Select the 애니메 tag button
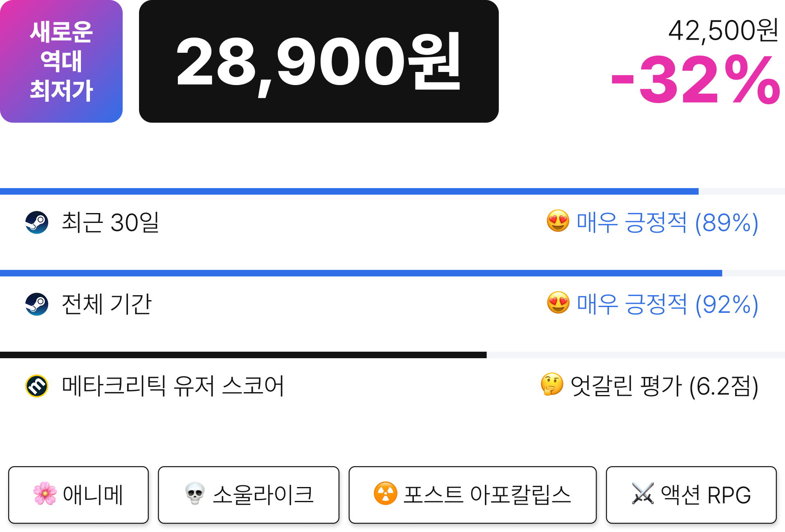This screenshot has width=785, height=532. click(78, 495)
